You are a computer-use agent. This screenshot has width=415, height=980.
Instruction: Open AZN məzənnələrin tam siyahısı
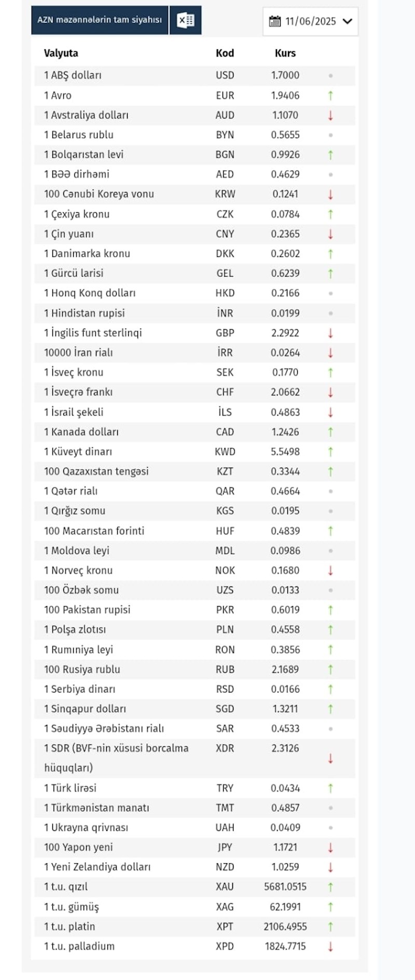[x=100, y=20]
